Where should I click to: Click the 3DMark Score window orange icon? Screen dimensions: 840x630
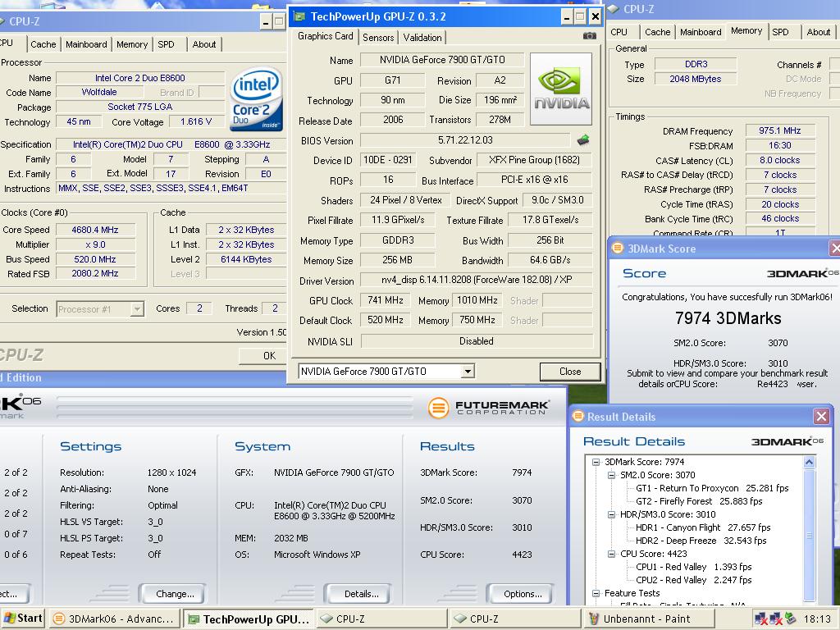(x=618, y=248)
